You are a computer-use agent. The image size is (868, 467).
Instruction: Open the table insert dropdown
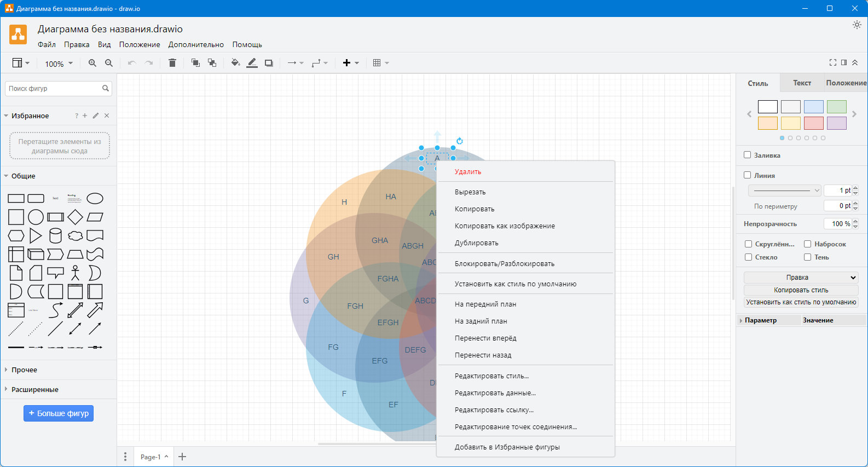(x=381, y=63)
